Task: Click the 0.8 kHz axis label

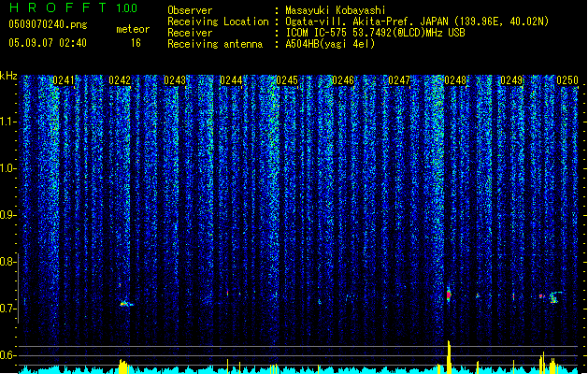Action: 7,262
